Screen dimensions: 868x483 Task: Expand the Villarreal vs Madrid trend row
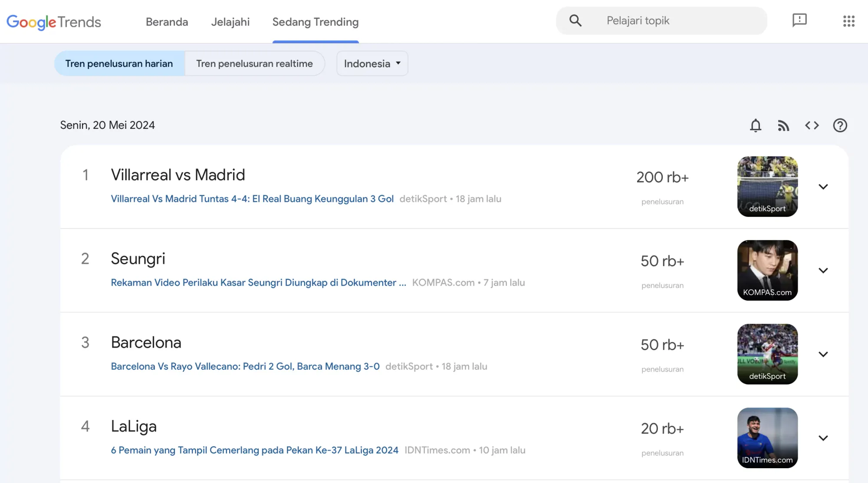coord(823,187)
